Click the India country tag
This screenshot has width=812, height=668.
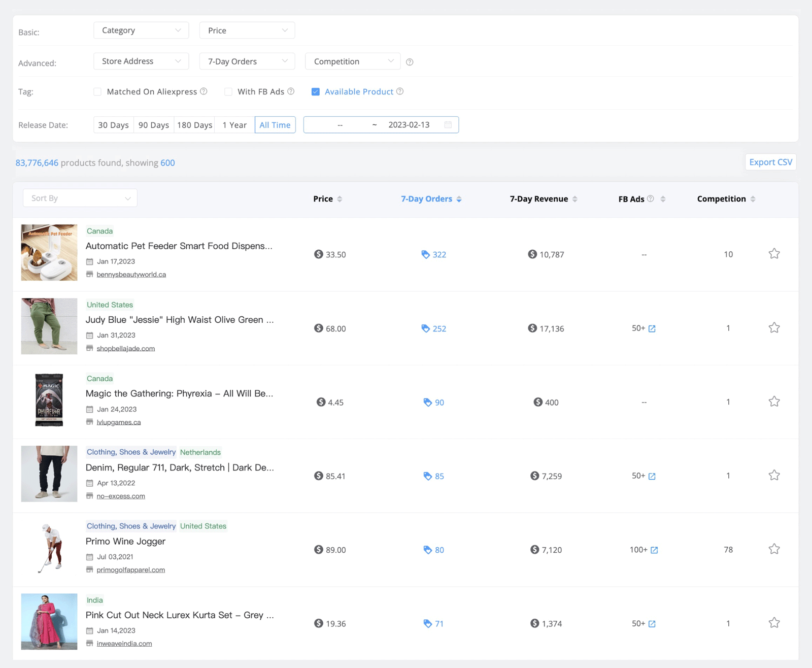[95, 600]
